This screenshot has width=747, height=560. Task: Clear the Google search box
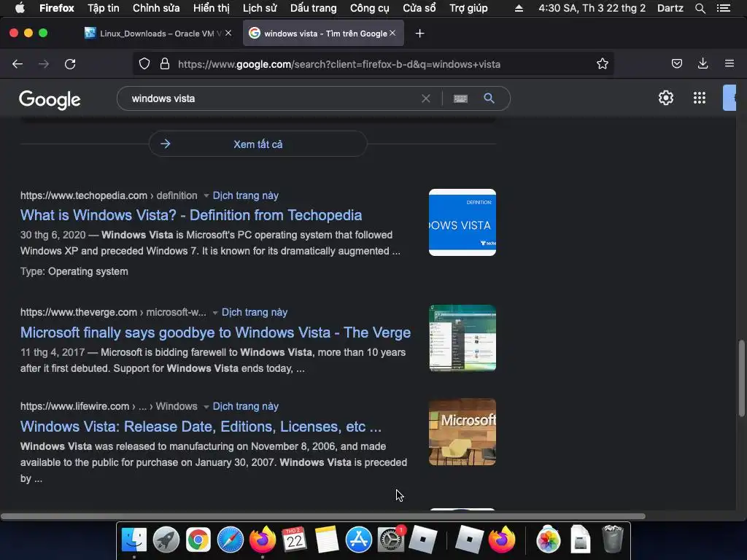pyautogui.click(x=426, y=98)
